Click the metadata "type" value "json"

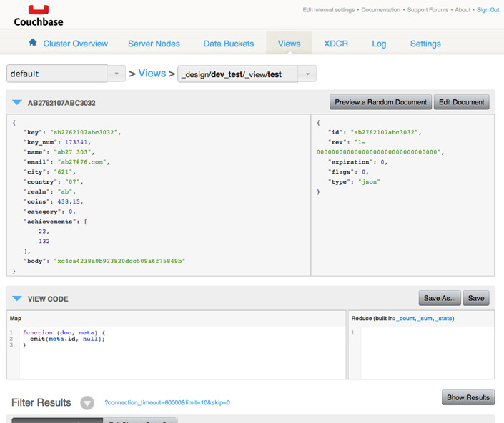pos(369,181)
